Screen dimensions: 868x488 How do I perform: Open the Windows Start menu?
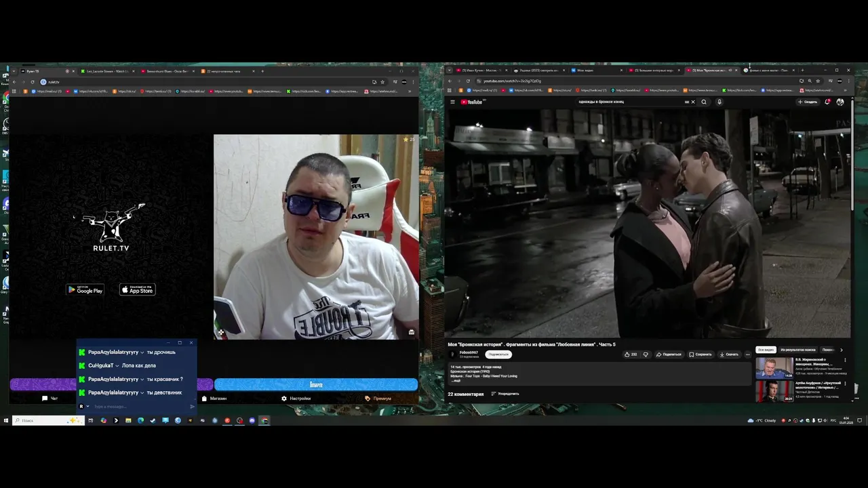(x=5, y=420)
